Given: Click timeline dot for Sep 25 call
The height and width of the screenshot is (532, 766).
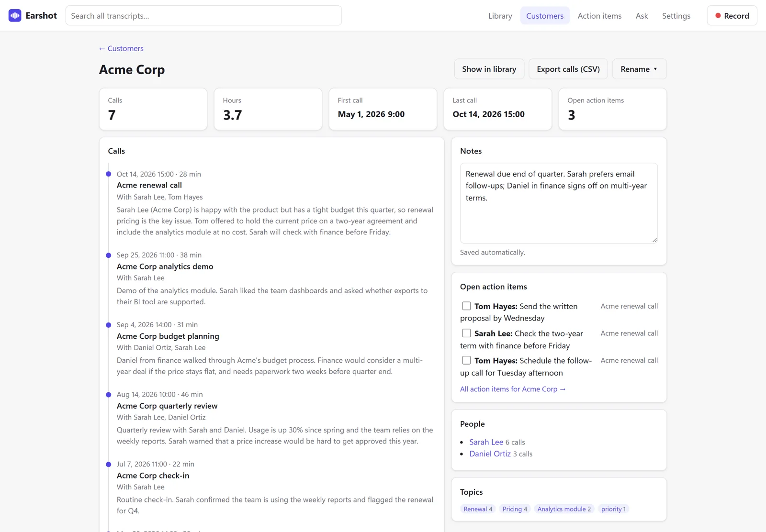Looking at the screenshot, I should (x=109, y=255).
